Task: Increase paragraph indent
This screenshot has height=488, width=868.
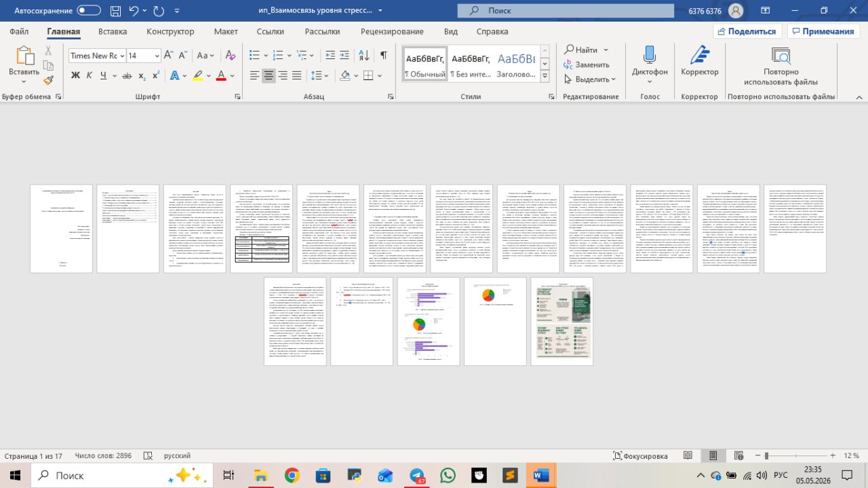Action: [x=344, y=56]
